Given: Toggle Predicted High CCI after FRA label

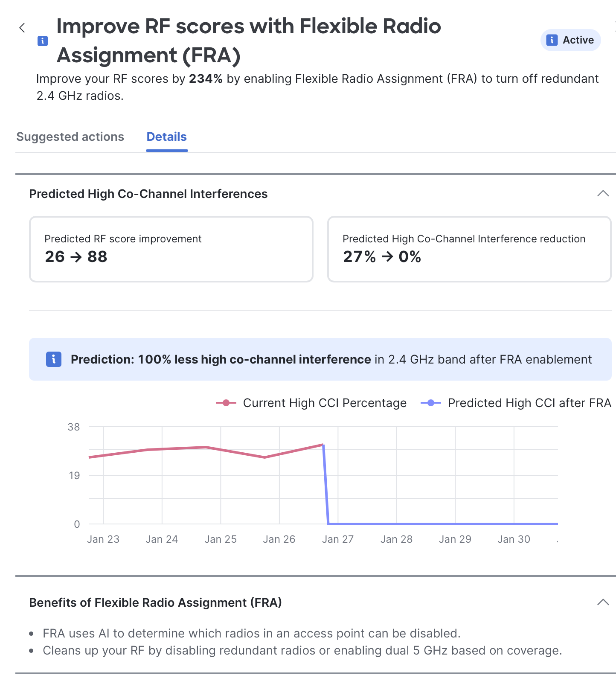Looking at the screenshot, I should pyautogui.click(x=529, y=403).
